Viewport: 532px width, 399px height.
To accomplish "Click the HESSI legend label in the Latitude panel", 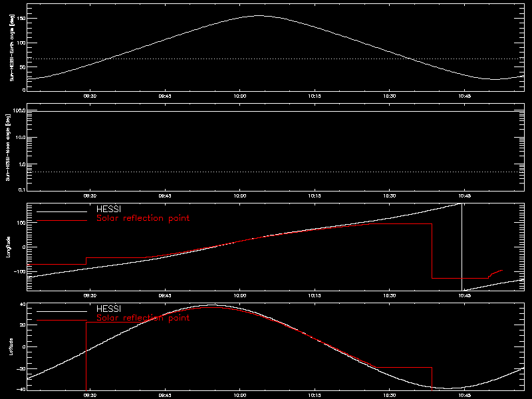I will tap(108, 309).
